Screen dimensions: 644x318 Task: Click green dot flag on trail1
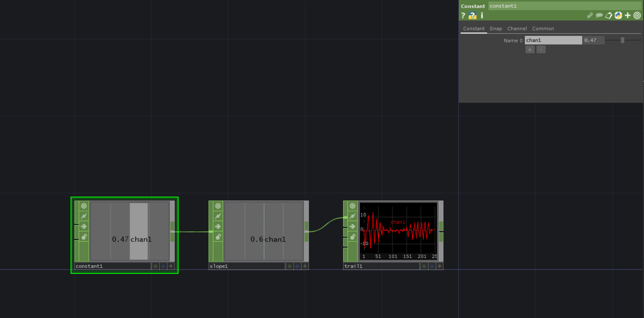tap(424, 266)
